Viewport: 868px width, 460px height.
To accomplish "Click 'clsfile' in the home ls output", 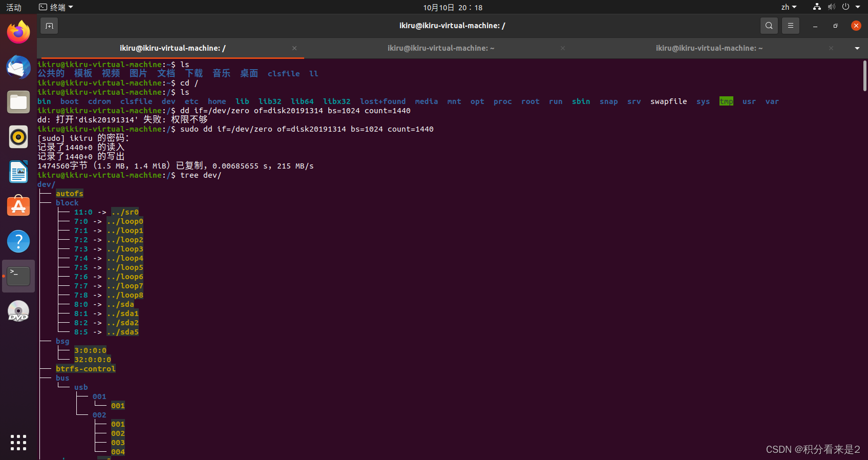I will (x=284, y=74).
